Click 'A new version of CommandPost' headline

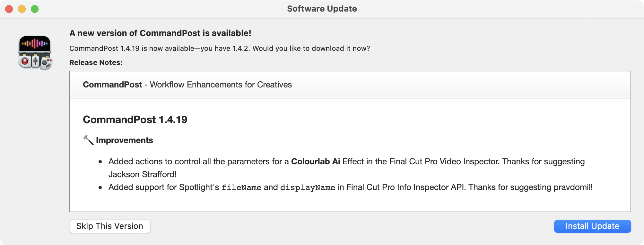160,33
